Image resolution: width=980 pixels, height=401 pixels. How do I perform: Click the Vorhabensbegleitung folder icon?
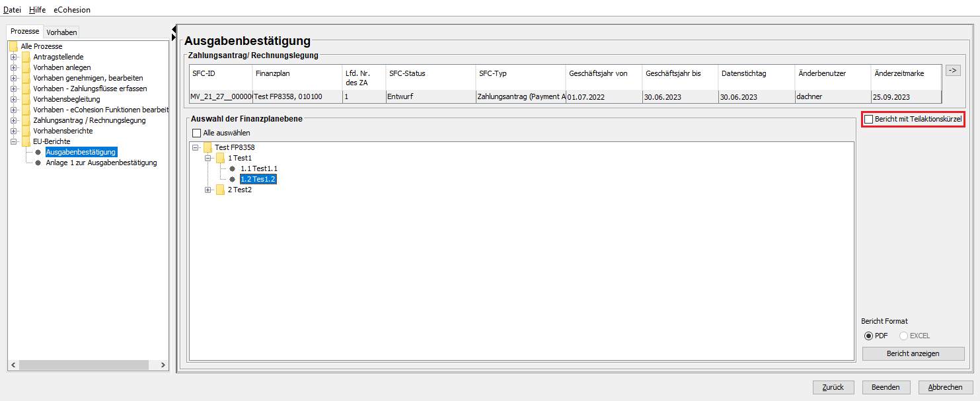[26, 99]
